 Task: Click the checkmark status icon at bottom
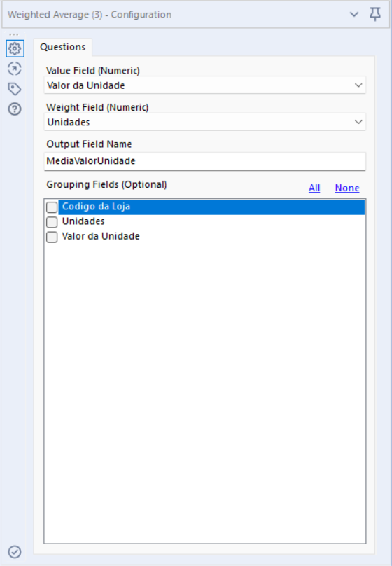(15, 552)
